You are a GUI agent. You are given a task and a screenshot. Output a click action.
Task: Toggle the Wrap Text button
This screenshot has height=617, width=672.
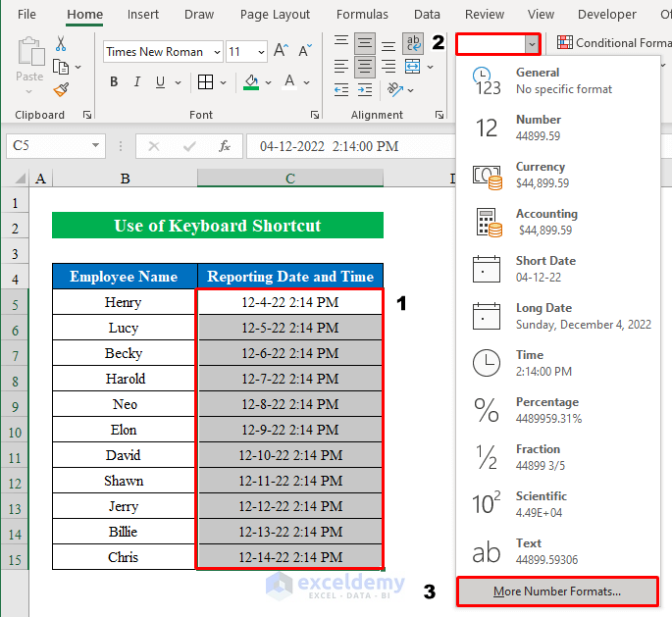413,43
